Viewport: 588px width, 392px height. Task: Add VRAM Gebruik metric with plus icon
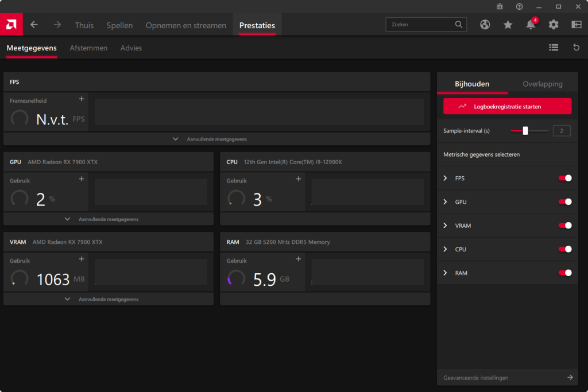click(x=82, y=259)
